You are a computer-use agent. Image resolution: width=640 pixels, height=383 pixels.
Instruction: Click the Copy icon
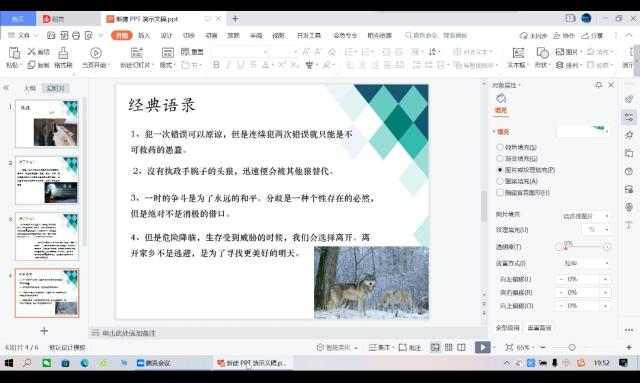31,65
